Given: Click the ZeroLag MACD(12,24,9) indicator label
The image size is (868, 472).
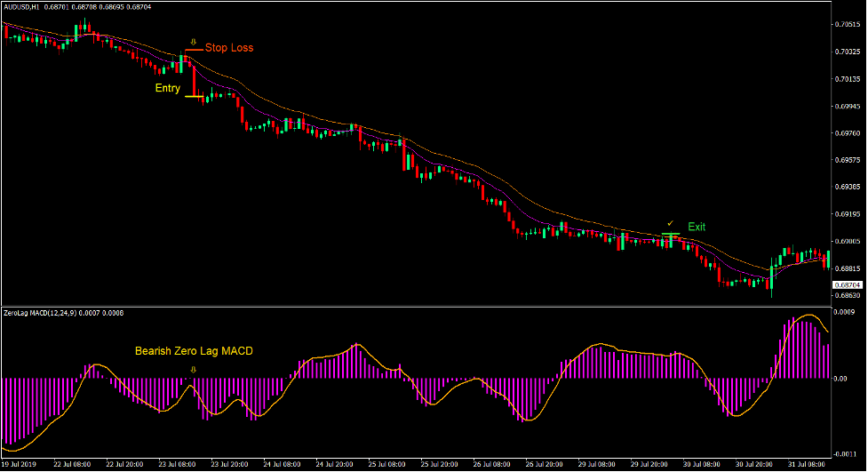Looking at the screenshot, I should (41, 313).
